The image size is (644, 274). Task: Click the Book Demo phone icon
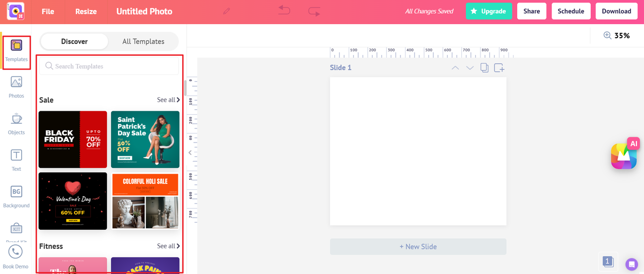[x=16, y=251]
